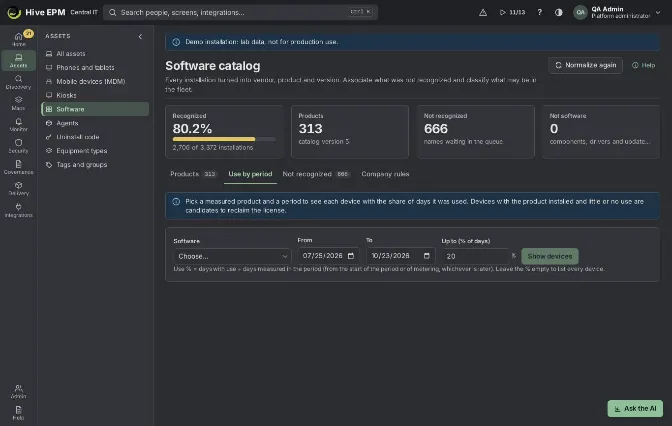The image size is (672, 426).
Task: Click the From date field
Action: (x=328, y=256)
